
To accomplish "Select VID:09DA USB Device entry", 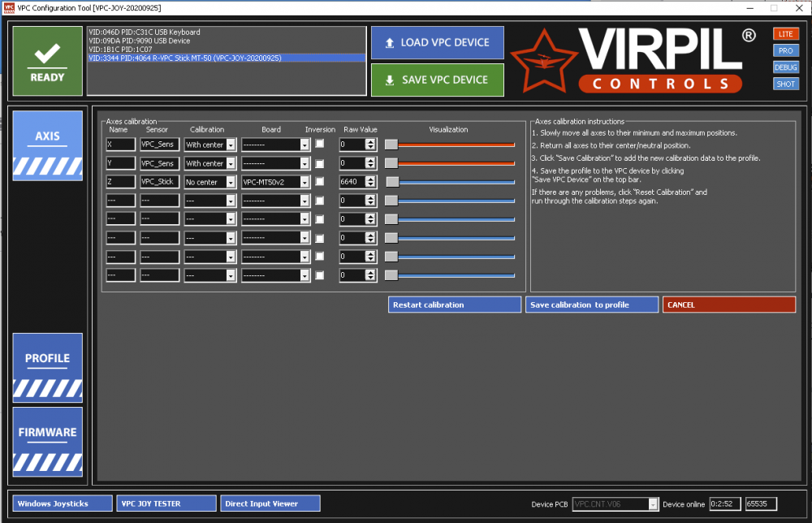I will (x=227, y=41).
